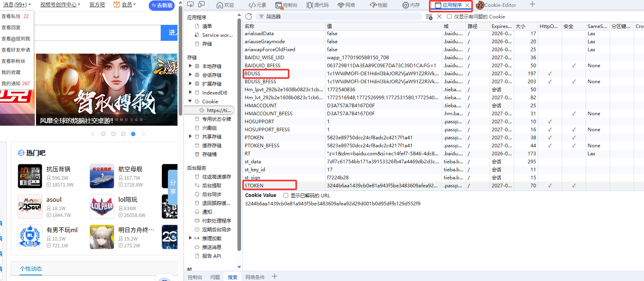Viewport: 644px width, 281px height.
Task: Expand 本地存储 tree node
Action: (190, 66)
